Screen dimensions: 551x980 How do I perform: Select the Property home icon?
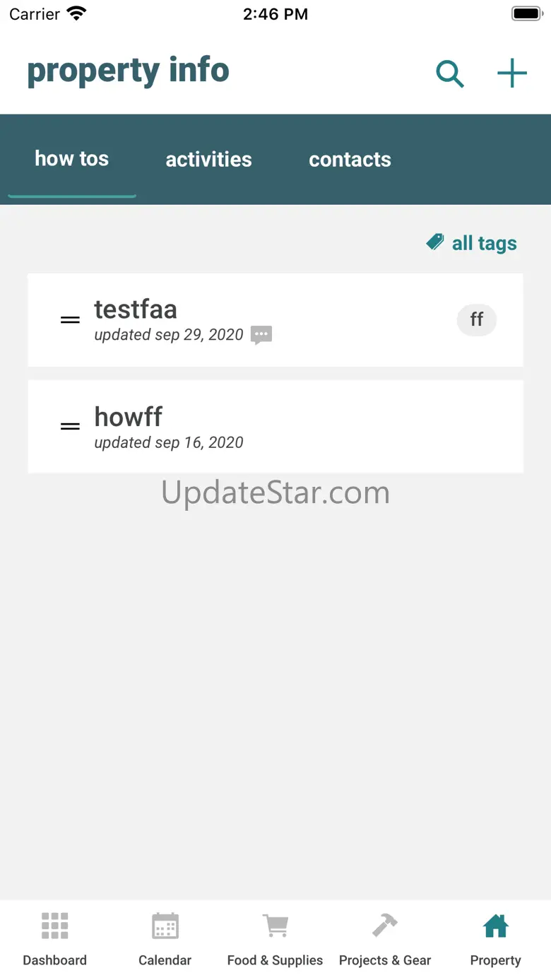[496, 926]
